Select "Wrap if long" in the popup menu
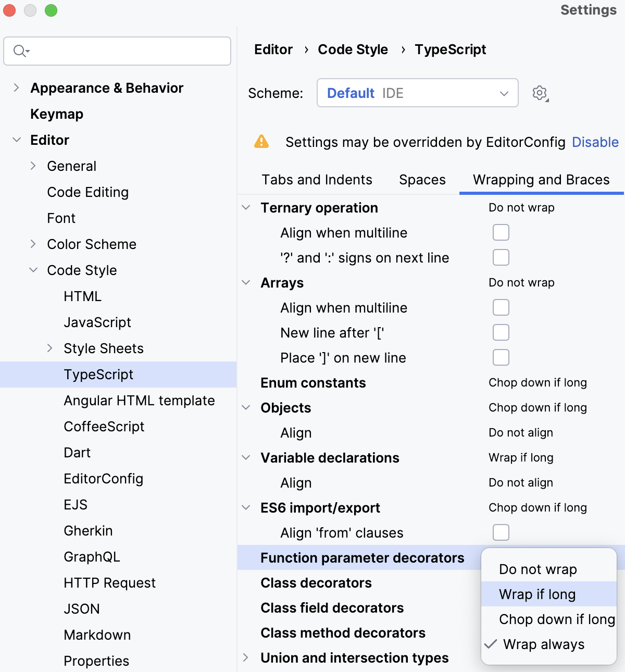The image size is (625, 672). 537,594
